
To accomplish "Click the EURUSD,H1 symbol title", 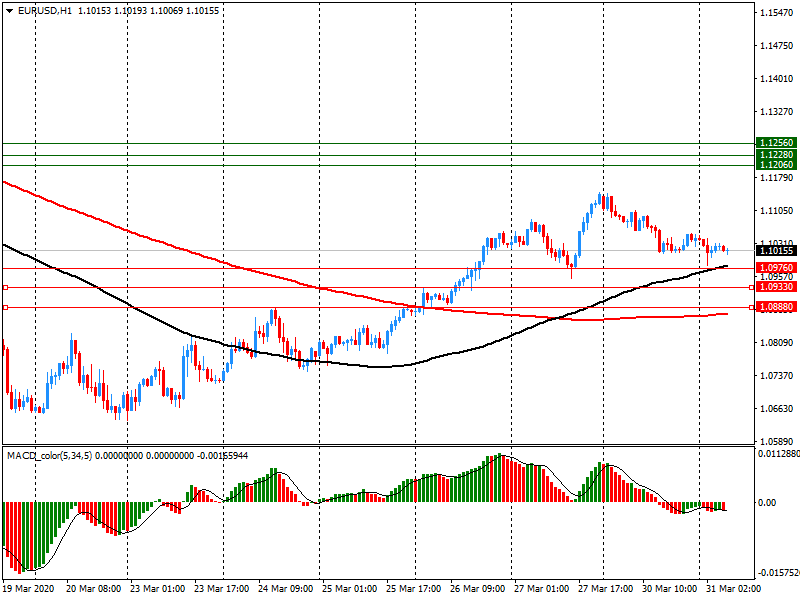I will click(45, 11).
